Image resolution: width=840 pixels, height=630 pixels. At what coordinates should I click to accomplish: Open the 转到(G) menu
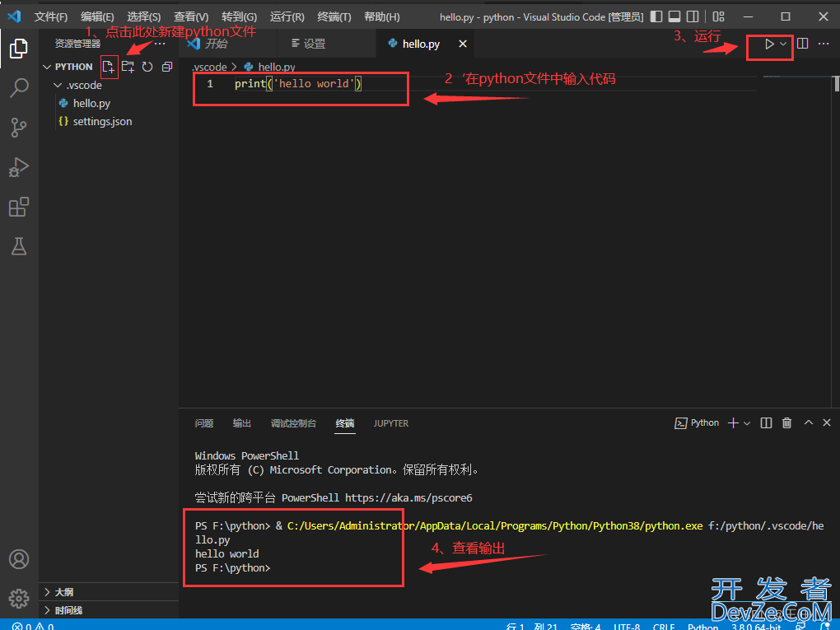click(x=239, y=16)
